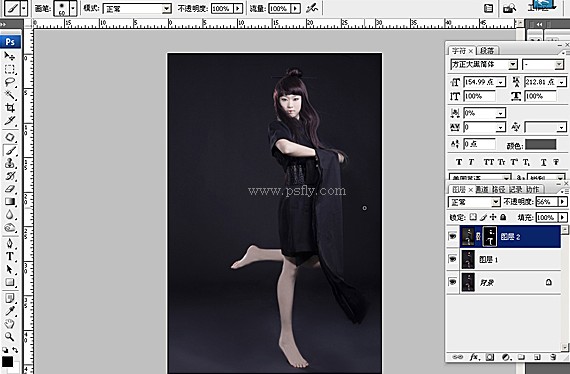The height and width of the screenshot is (374, 570).
Task: Switch to the 动作 actions tab
Action: (x=533, y=189)
